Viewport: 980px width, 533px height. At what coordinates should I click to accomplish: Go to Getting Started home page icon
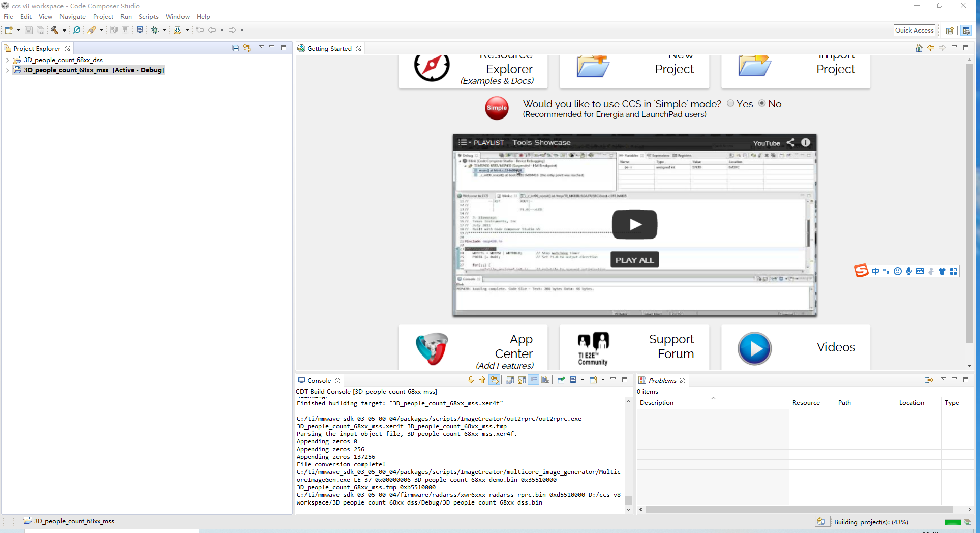[919, 48]
